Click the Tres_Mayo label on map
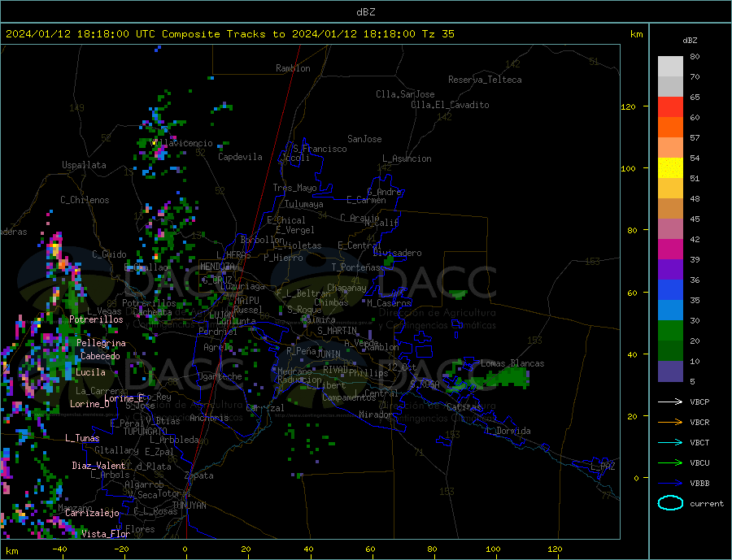Viewport: 732px width, 560px height. click(294, 188)
